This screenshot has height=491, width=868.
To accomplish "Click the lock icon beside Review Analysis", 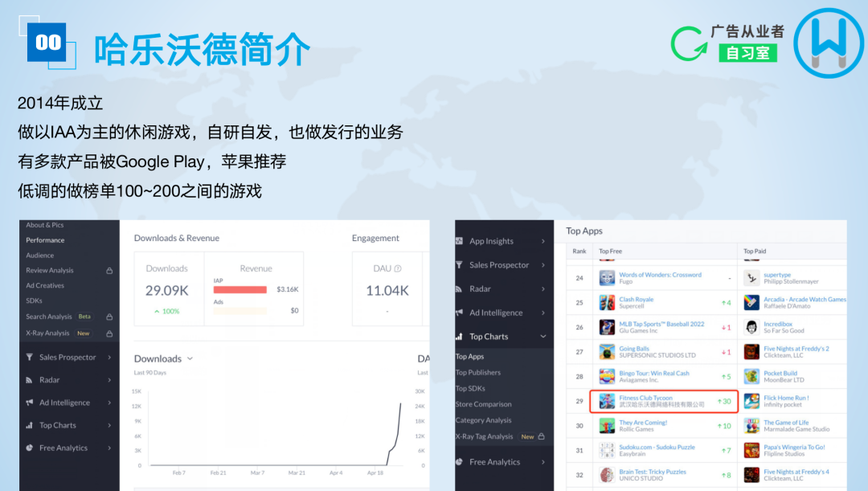I will (109, 270).
